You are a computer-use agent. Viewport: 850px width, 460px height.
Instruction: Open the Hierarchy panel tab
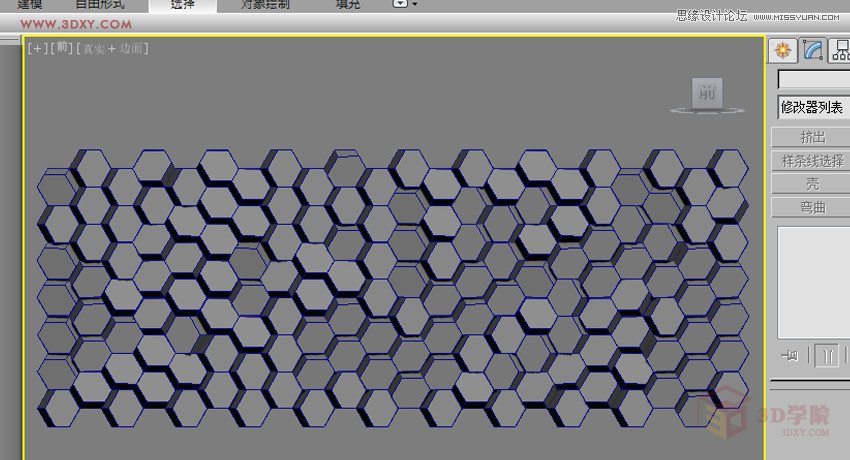click(840, 50)
